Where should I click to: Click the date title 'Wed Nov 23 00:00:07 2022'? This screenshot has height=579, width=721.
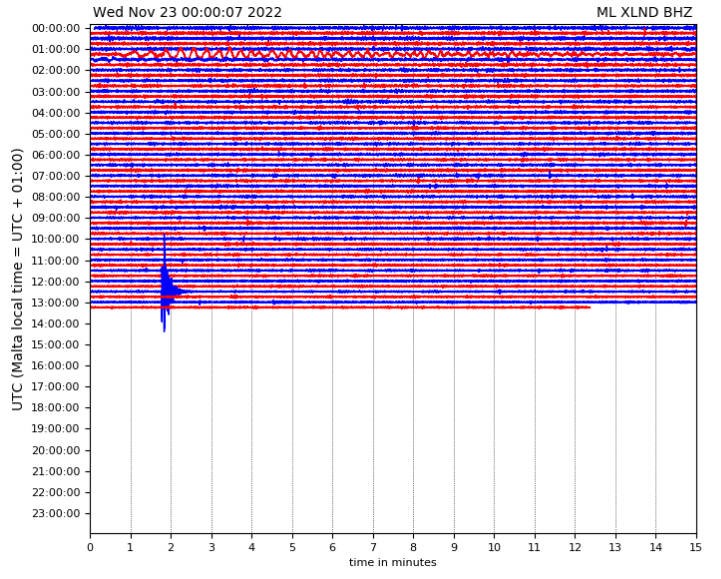coord(187,12)
